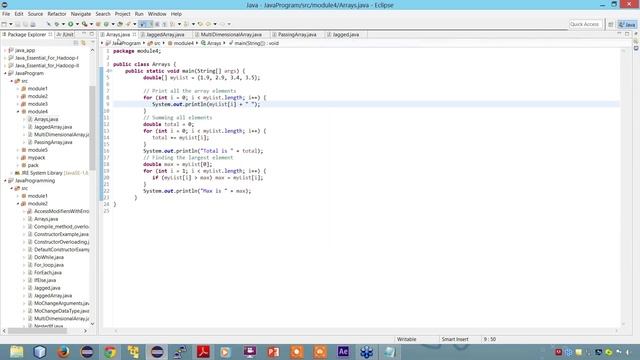This screenshot has width=640, height=360.
Task: Click the Debug bug icon in toolbar
Action: 57,24
